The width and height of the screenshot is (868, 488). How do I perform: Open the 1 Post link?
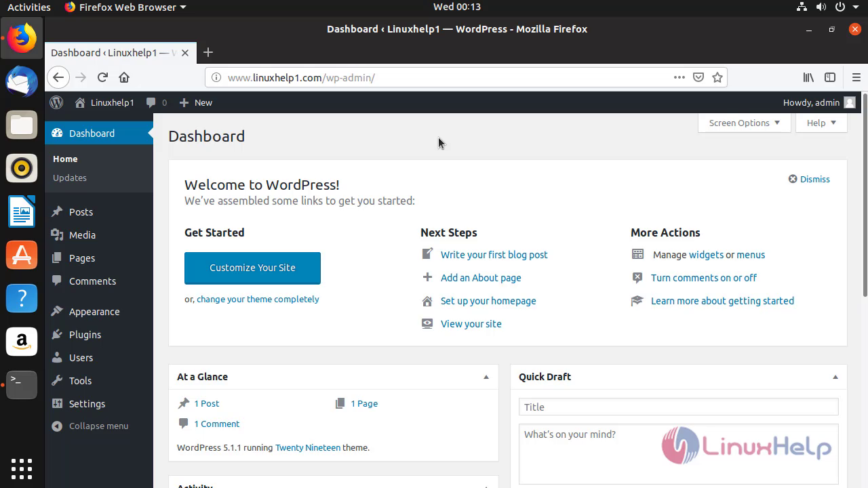207,403
